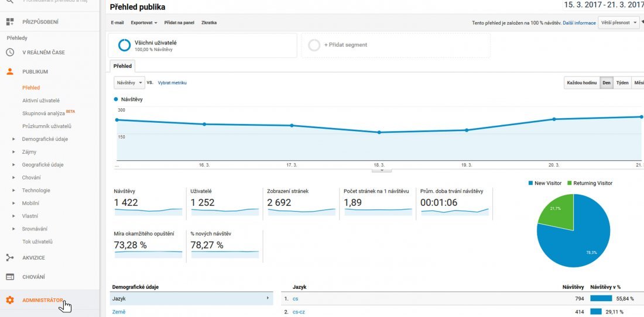Click the Další informace link
Viewport: 644px width, 317px height.
(x=579, y=23)
